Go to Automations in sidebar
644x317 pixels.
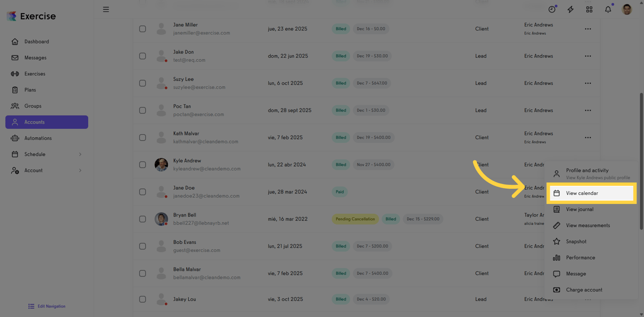pyautogui.click(x=38, y=138)
